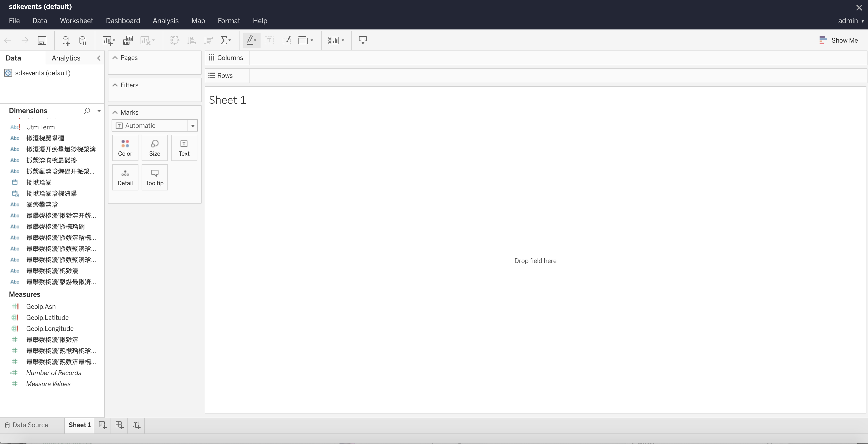This screenshot has width=868, height=444.
Task: Open the Color card on the Marks shelf
Action: pos(125,148)
